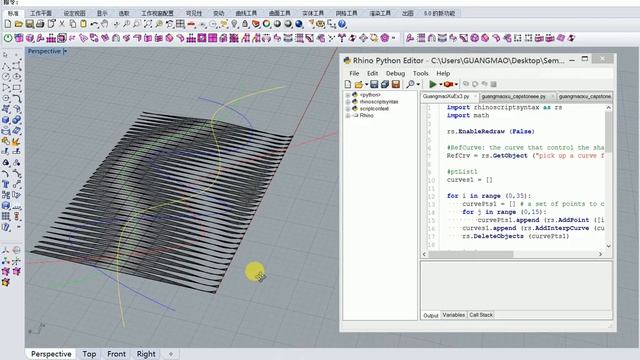The image size is (640, 360).
Task: Click the 'rs.EnableRedraw (False)' code line
Action: click(x=491, y=131)
